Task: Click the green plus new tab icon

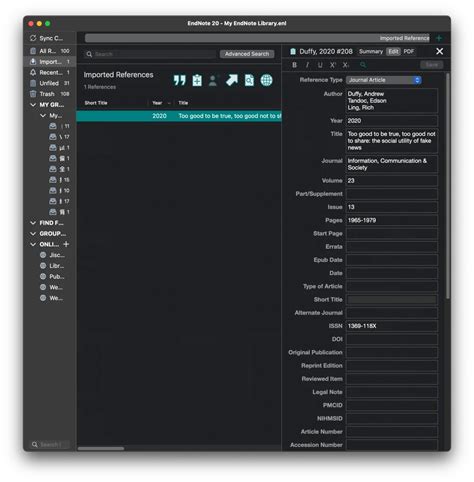Action: [439, 38]
